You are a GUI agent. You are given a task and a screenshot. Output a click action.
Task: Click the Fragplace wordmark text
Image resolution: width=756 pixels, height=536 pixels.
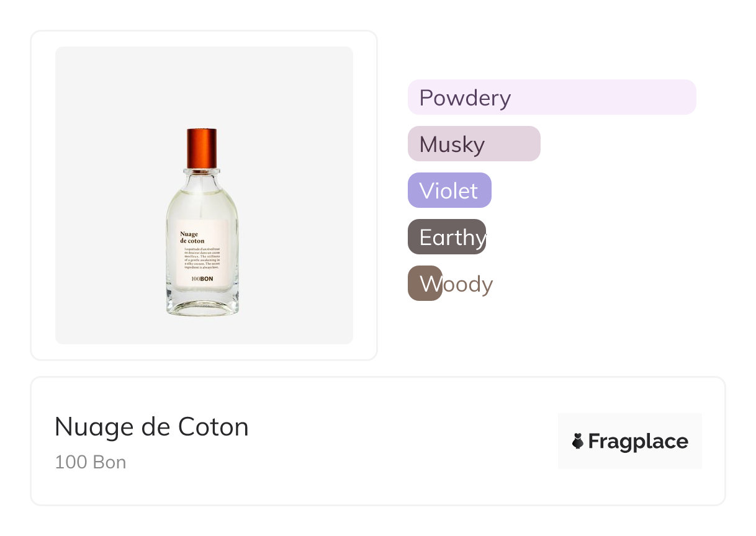pyautogui.click(x=637, y=442)
